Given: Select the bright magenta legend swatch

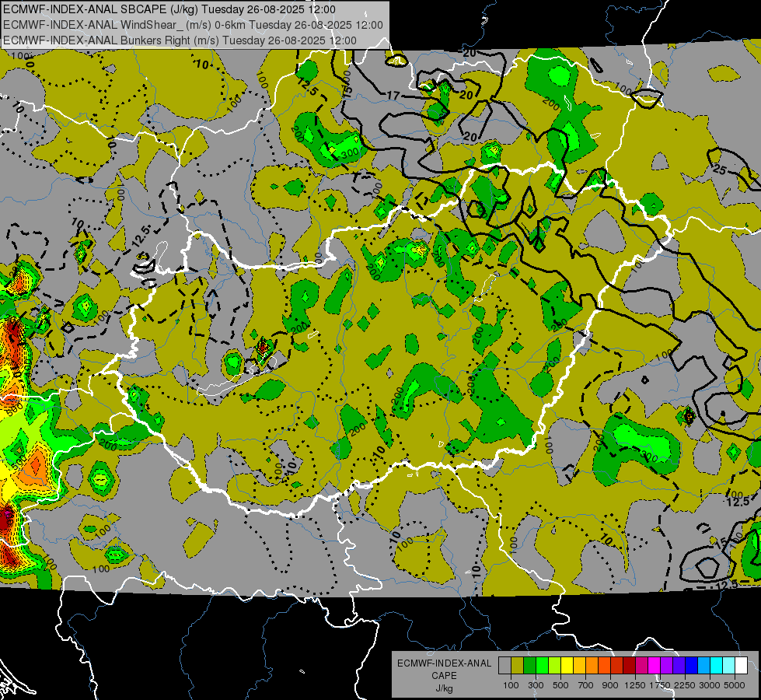Looking at the screenshot, I should (x=655, y=666).
